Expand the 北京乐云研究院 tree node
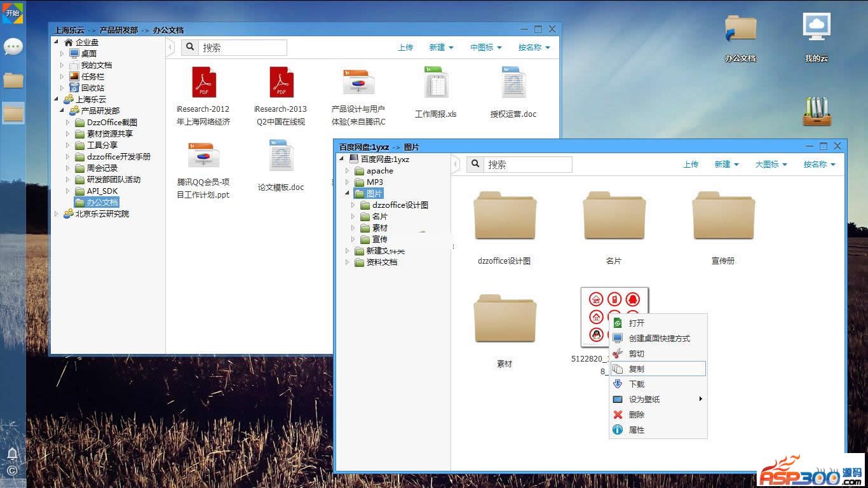 (x=57, y=214)
